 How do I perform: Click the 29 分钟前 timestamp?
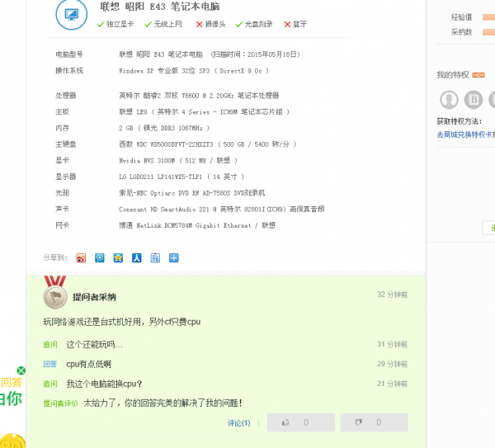pyautogui.click(x=392, y=364)
